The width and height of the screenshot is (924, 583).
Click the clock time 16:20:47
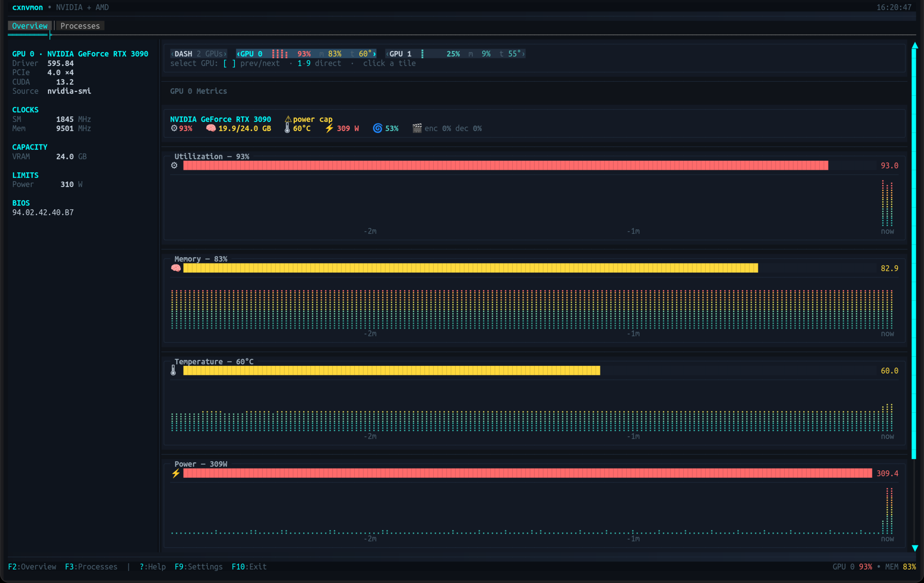894,7
